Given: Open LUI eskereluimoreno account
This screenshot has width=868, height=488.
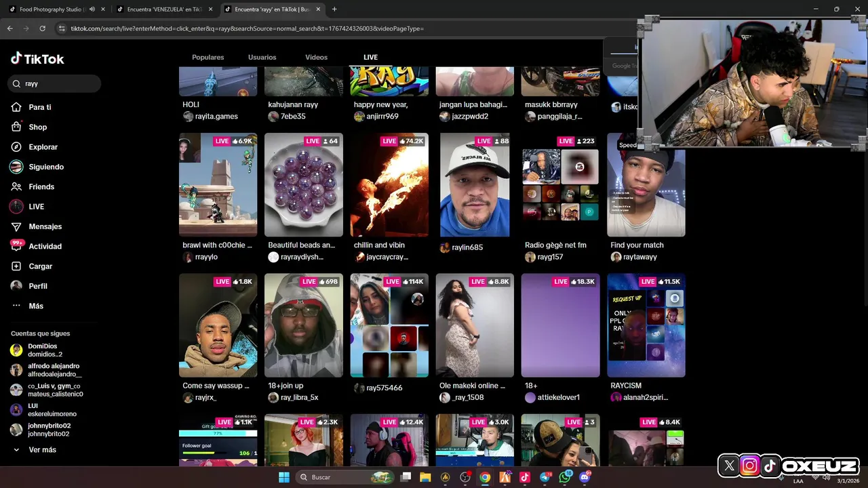Looking at the screenshot, I should (x=43, y=410).
